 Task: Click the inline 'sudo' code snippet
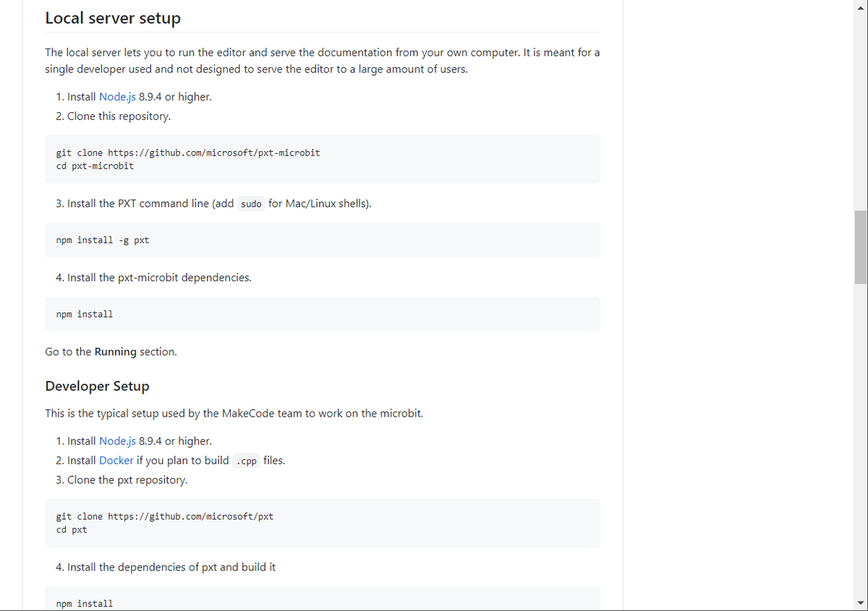click(x=251, y=204)
